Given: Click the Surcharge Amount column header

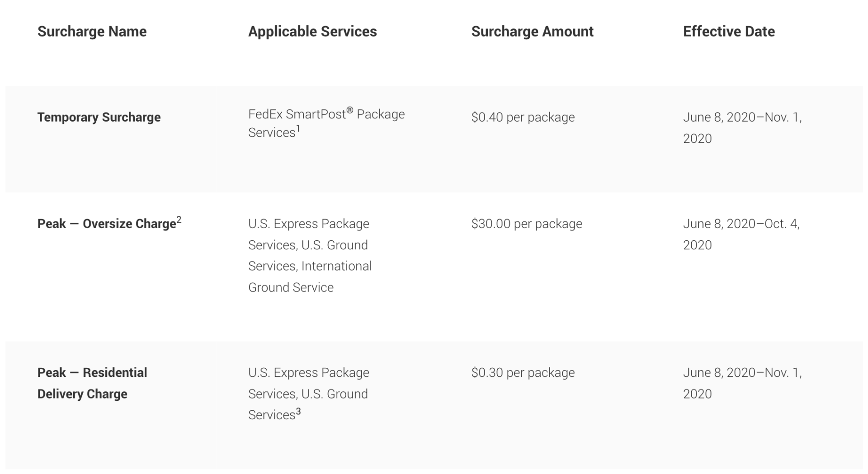Looking at the screenshot, I should point(532,32).
